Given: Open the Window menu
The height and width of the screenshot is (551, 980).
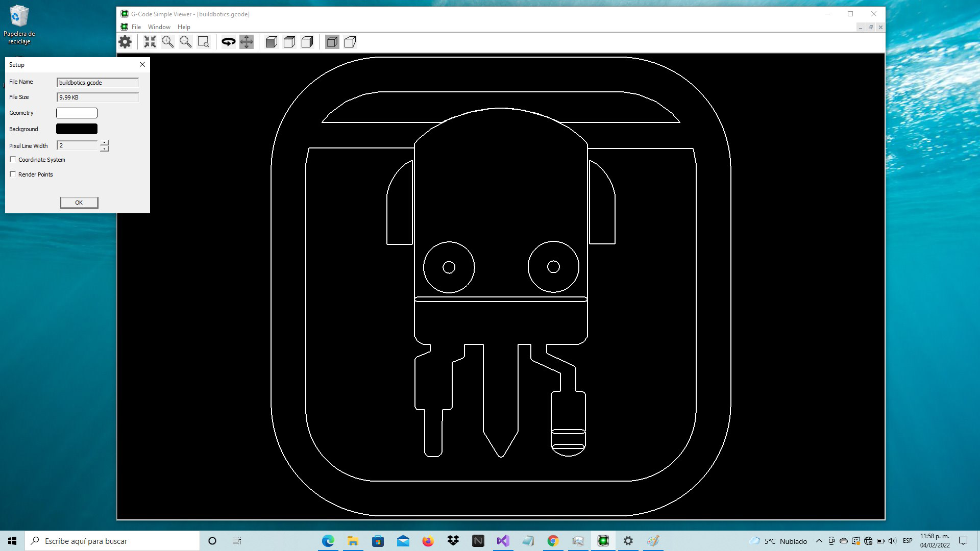Looking at the screenshot, I should [x=159, y=27].
